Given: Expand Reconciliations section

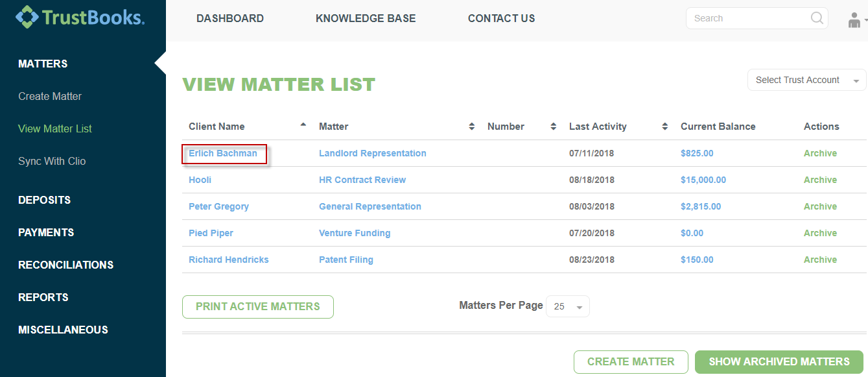Looking at the screenshot, I should pyautogui.click(x=66, y=265).
